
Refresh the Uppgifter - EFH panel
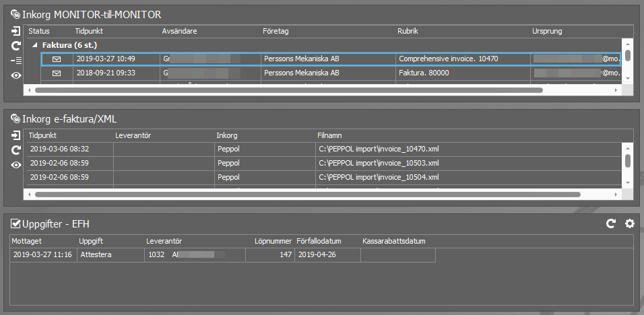[x=611, y=223]
